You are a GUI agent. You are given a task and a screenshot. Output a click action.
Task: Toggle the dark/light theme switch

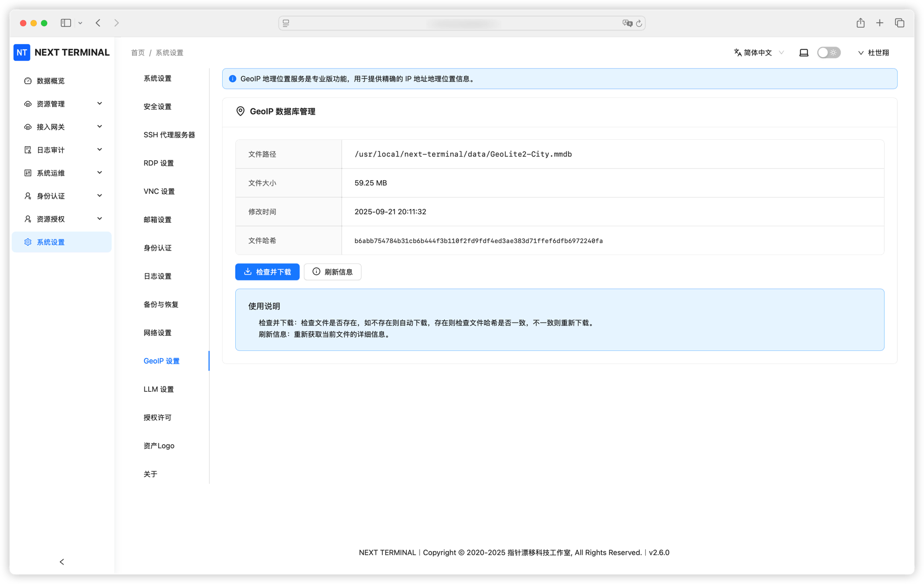coord(829,53)
